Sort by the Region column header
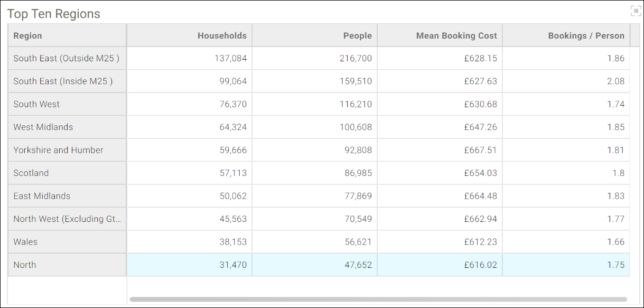The height and width of the screenshot is (308, 644). (67, 35)
